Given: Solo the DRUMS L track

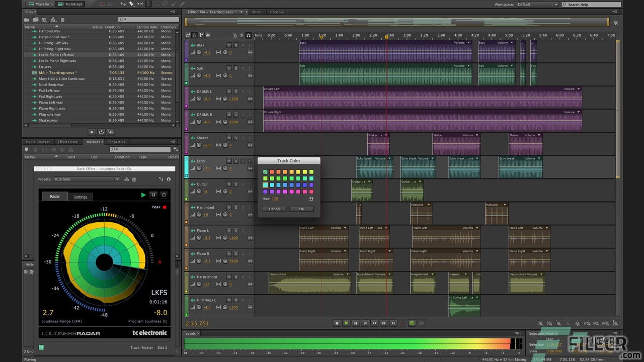Looking at the screenshot, I should (236, 92).
